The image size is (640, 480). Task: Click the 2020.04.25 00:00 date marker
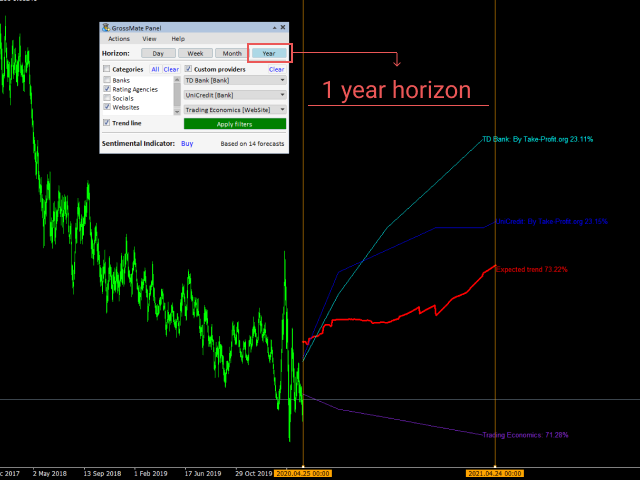coord(303,473)
